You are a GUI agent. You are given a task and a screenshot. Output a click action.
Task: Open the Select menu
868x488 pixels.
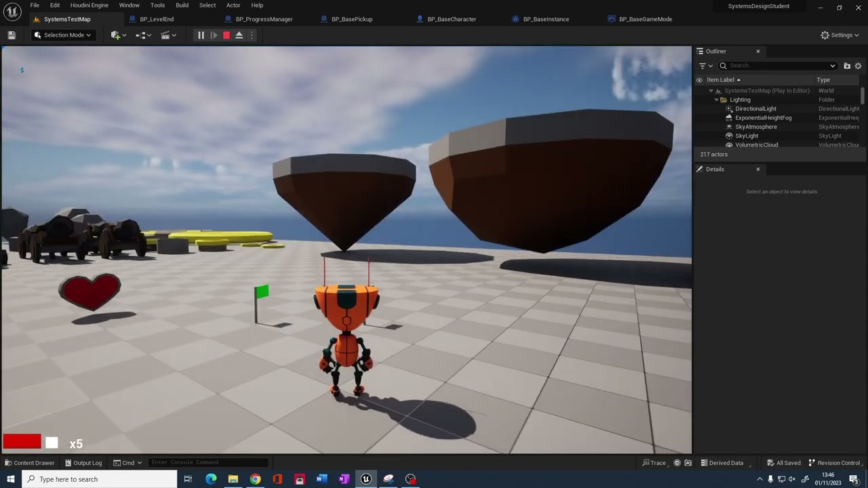tap(208, 5)
